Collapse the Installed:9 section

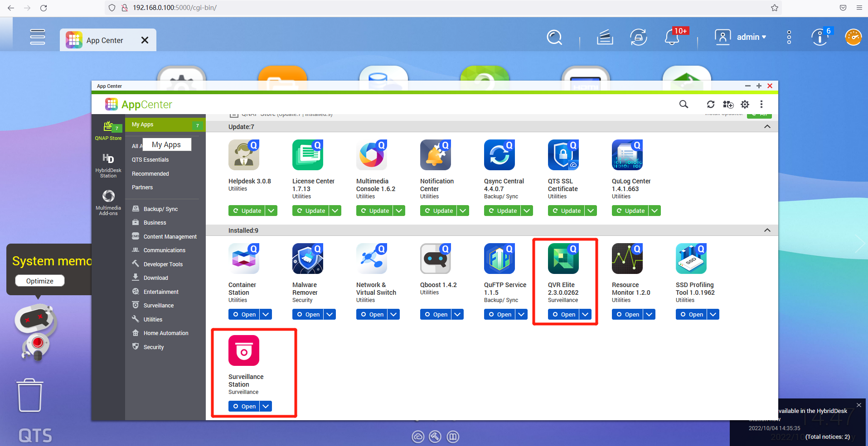pyautogui.click(x=767, y=230)
